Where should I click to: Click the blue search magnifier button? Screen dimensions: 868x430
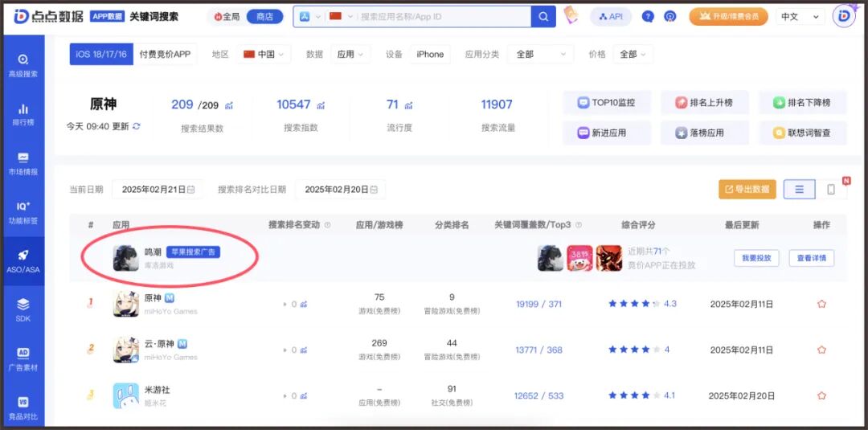(543, 17)
